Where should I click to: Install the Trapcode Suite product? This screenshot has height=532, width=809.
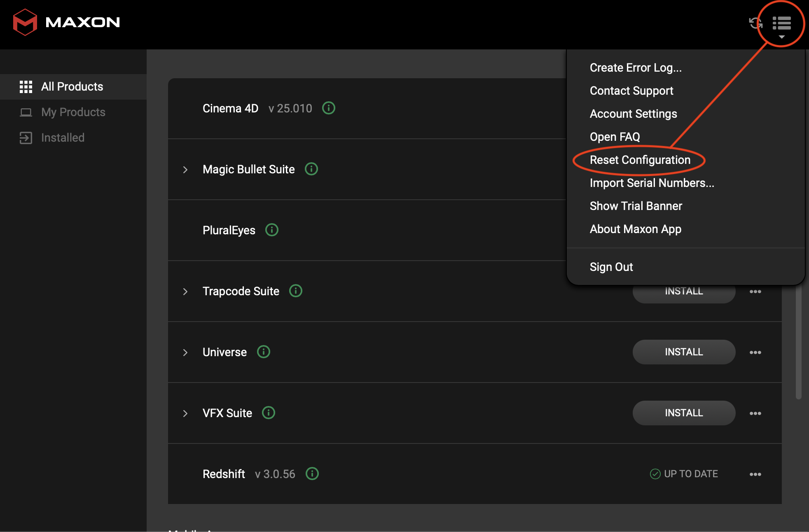(684, 294)
